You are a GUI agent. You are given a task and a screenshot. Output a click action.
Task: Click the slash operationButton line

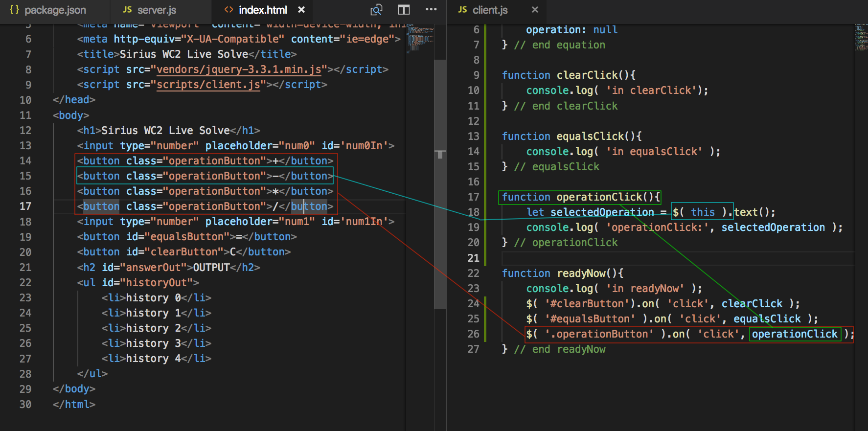(x=206, y=206)
